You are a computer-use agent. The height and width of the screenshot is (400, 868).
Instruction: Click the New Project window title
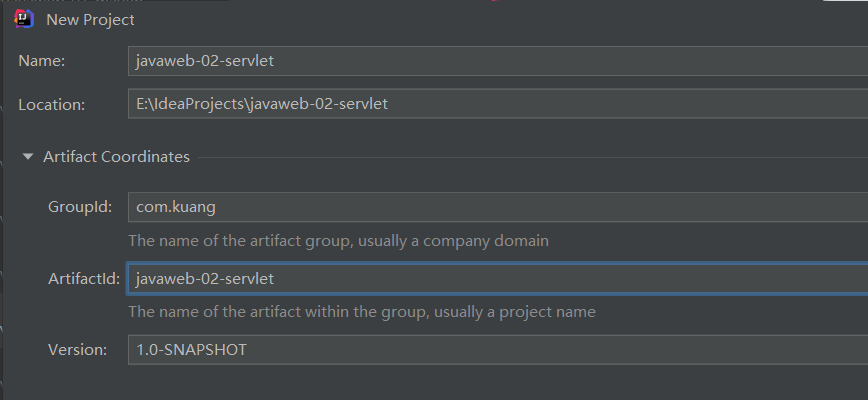click(x=90, y=20)
